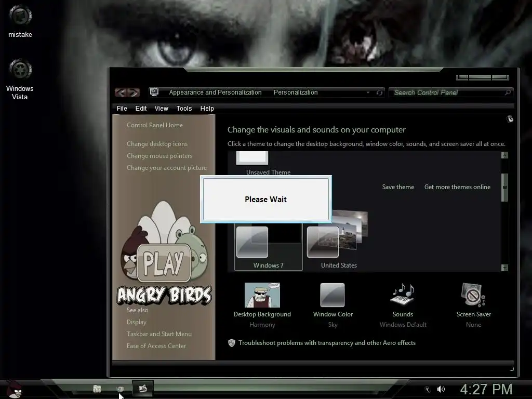Go to Control Panel Home

click(x=155, y=125)
